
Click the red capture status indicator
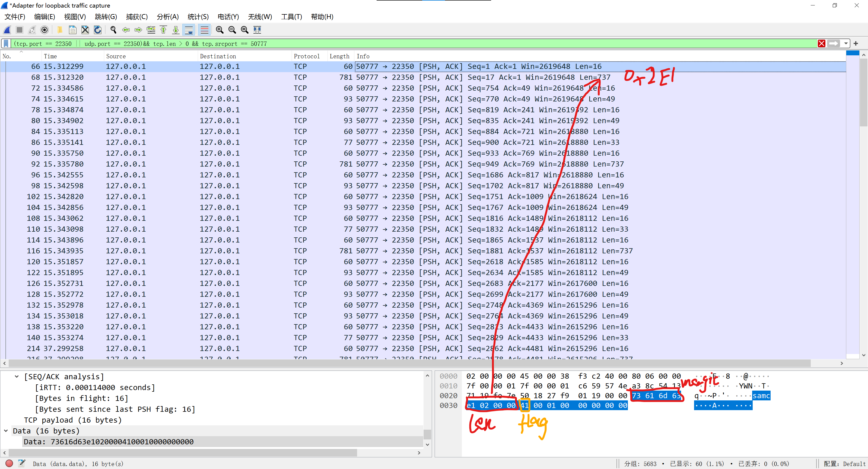pos(9,463)
